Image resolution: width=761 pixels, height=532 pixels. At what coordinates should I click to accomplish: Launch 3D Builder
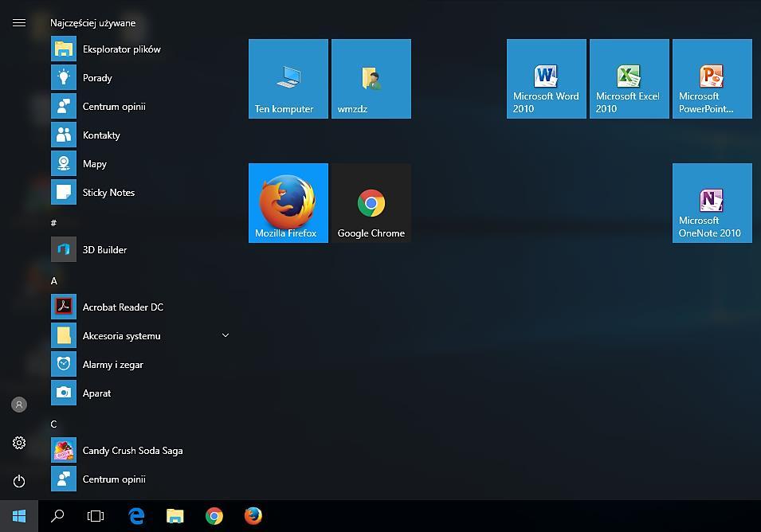pyautogui.click(x=141, y=249)
